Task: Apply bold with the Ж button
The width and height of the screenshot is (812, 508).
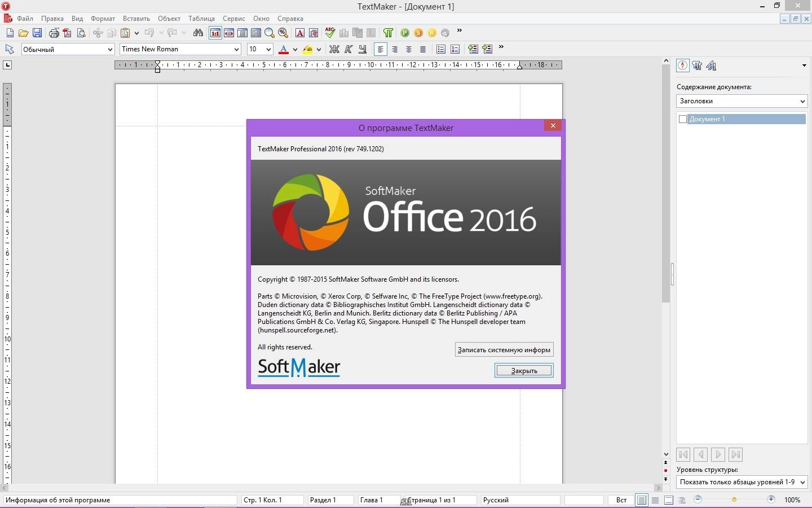Action: 334,49
